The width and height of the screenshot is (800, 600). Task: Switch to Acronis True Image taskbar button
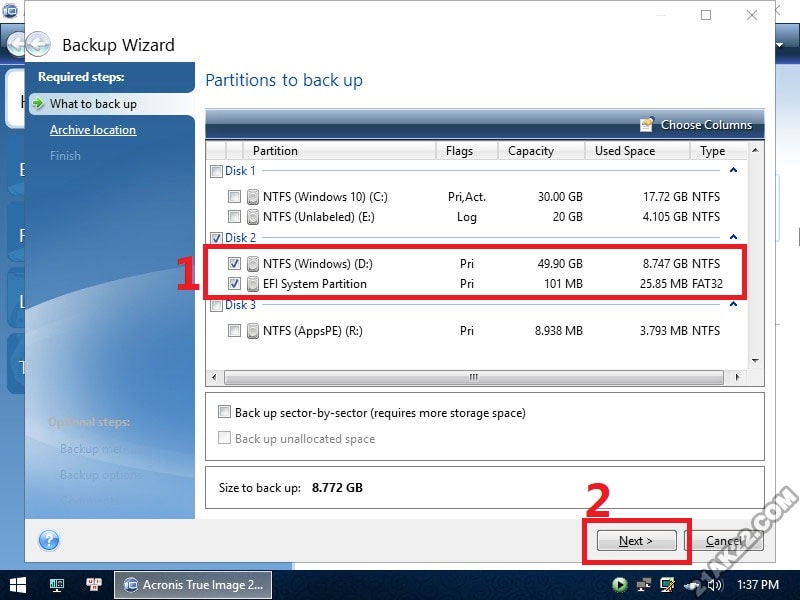pyautogui.click(x=193, y=585)
